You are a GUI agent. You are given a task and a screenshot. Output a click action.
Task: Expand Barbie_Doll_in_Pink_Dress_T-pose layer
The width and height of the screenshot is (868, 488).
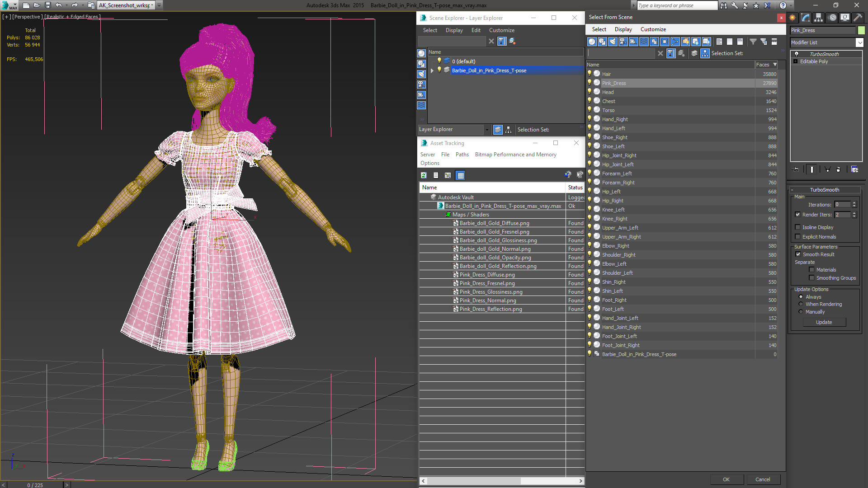tap(432, 70)
